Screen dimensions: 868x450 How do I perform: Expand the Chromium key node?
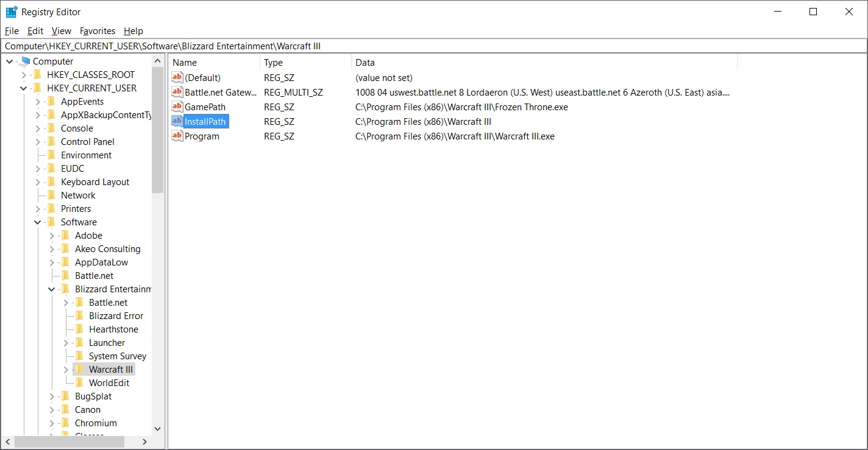pos(52,423)
